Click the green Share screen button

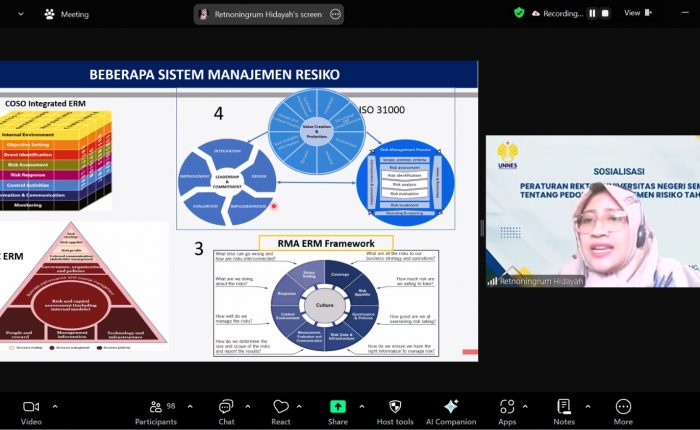point(338,407)
